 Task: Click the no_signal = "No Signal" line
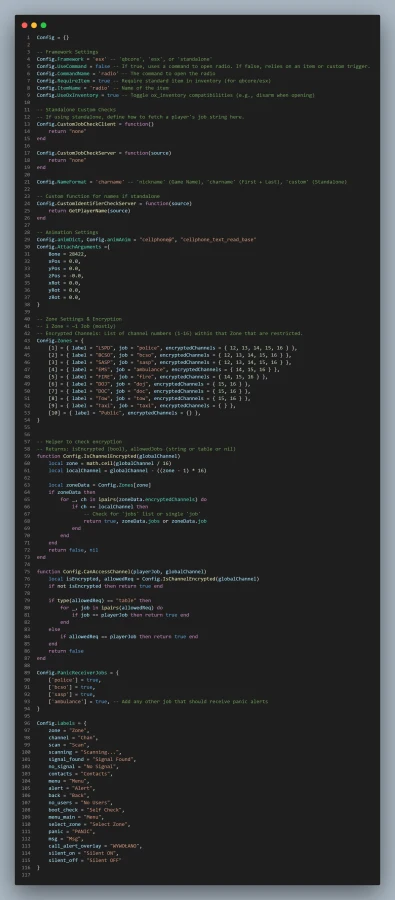click(x=83, y=766)
